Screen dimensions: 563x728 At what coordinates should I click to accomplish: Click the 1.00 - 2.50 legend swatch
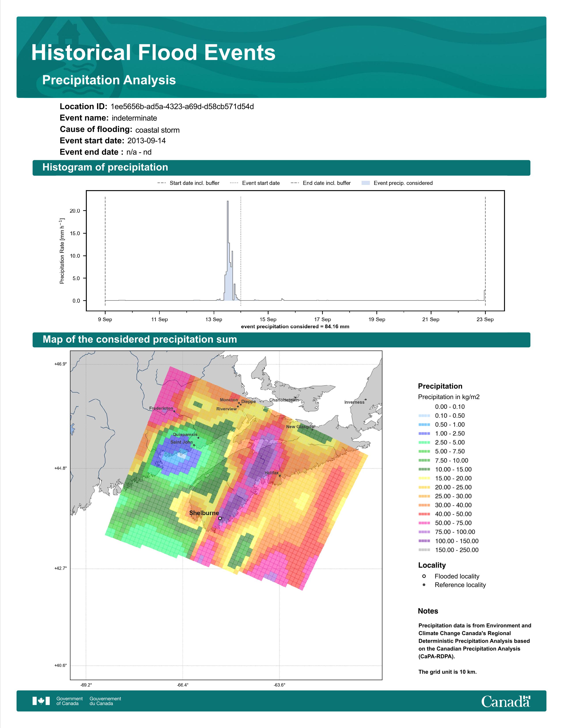click(424, 434)
